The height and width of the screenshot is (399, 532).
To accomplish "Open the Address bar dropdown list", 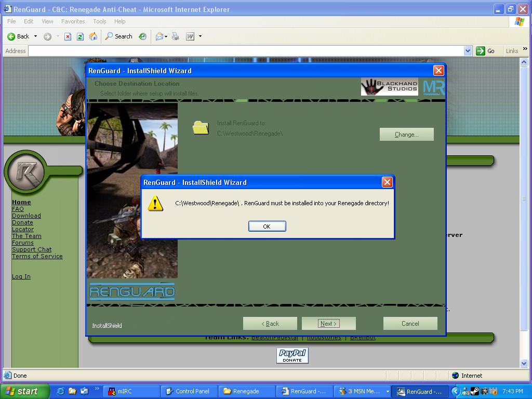I will click(468, 51).
